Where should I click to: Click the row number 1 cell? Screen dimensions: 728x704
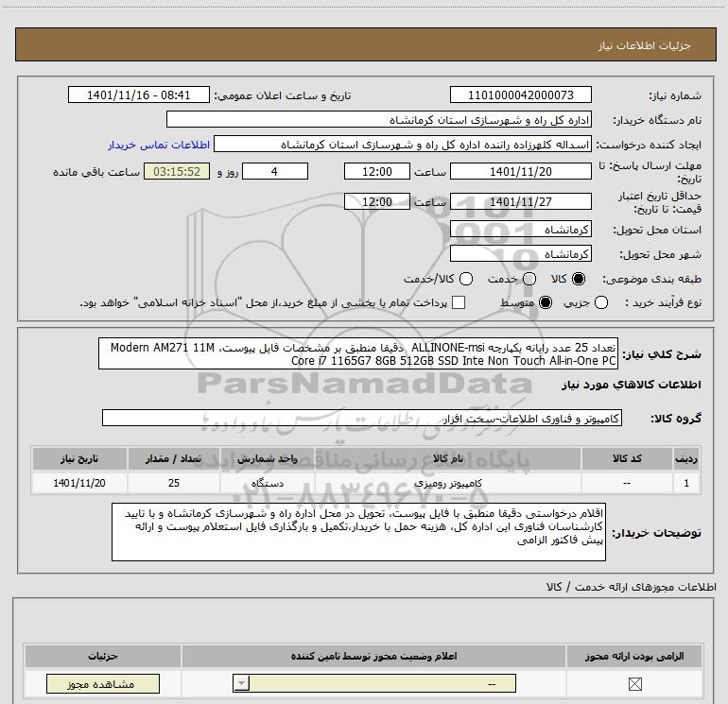pos(686,483)
